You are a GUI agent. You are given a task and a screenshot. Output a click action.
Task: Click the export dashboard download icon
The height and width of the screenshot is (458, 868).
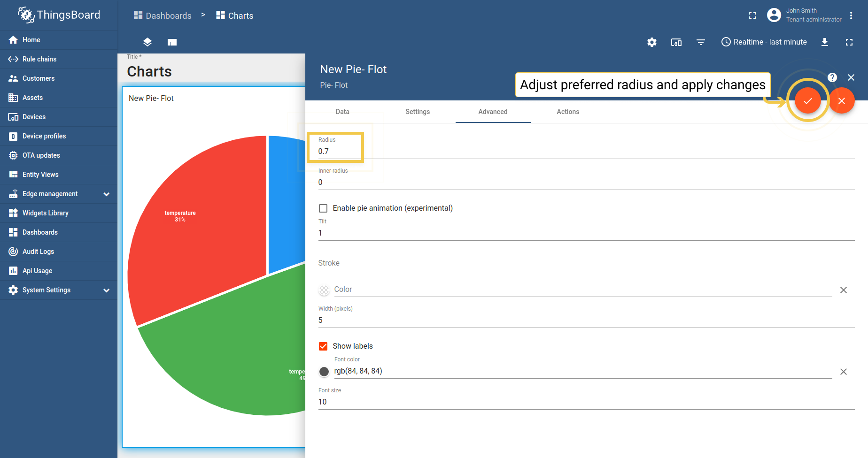tap(825, 42)
